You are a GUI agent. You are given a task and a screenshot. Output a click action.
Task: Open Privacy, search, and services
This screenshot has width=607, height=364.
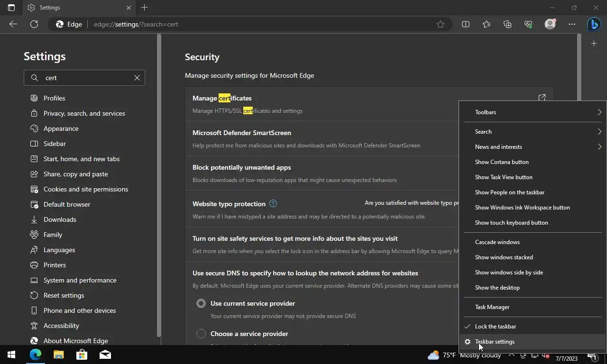click(x=84, y=113)
